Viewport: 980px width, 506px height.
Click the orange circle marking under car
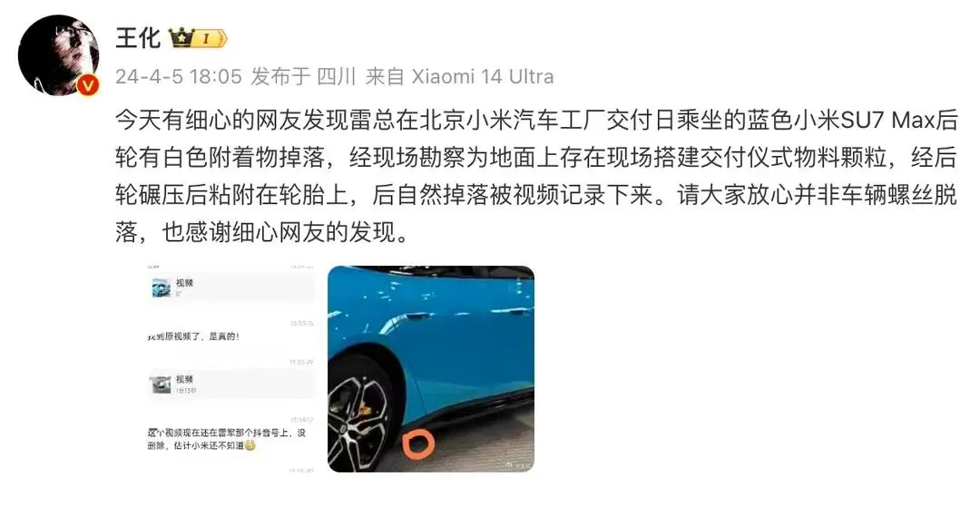coord(417,442)
